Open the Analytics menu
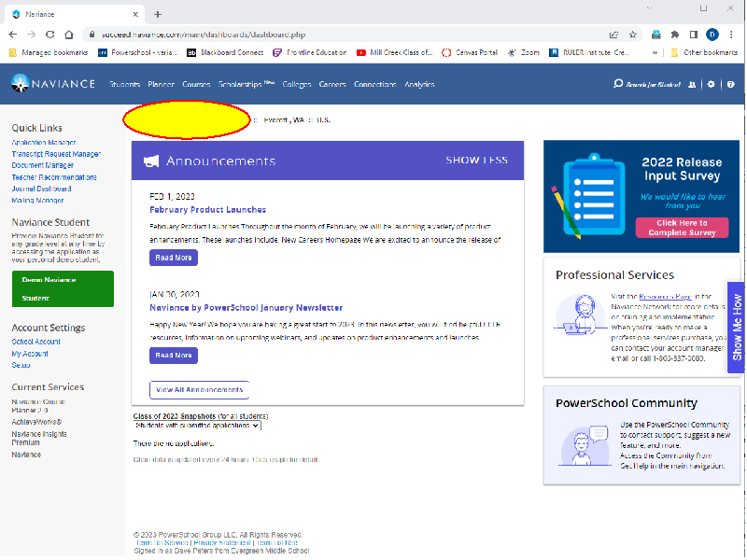The image size is (747, 560). click(419, 84)
